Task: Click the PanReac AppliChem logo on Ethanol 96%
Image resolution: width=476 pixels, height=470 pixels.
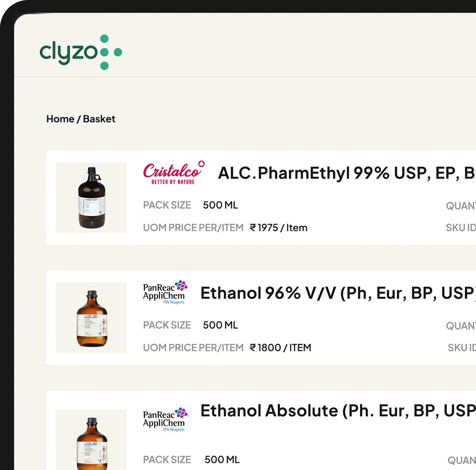Action: click(x=165, y=292)
